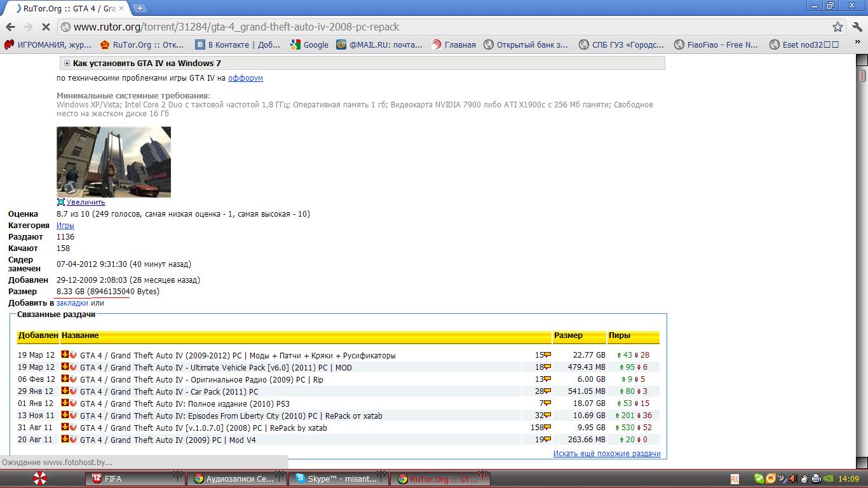
Task: Open Моды + Патчи + Кряки torrent link
Action: click(x=238, y=355)
